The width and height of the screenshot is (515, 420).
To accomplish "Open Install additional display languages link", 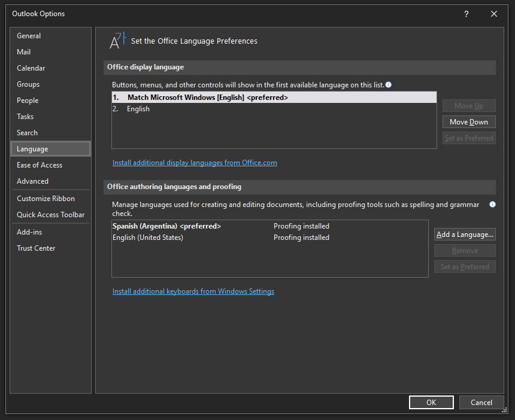I will coord(195,163).
